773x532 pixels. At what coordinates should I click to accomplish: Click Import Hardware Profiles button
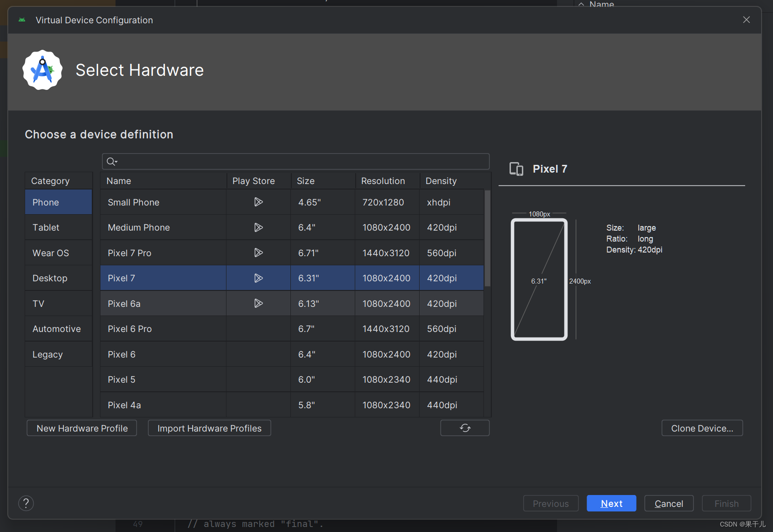[x=210, y=428]
